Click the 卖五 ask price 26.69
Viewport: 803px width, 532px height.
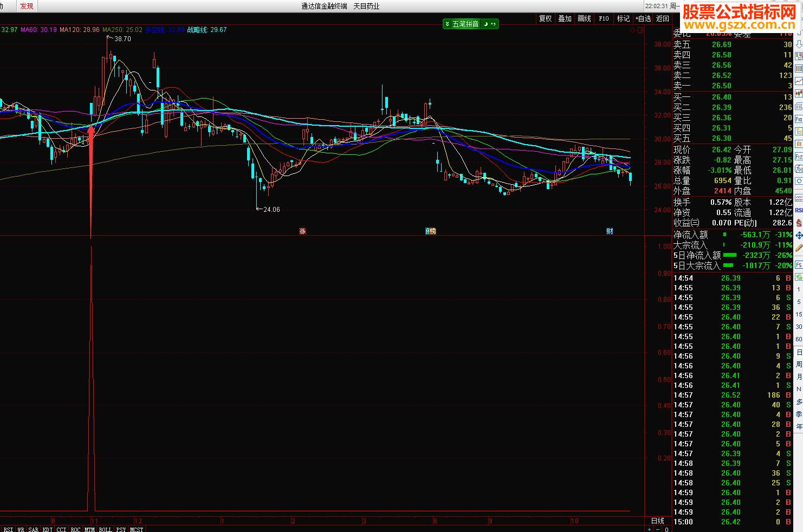[721, 44]
